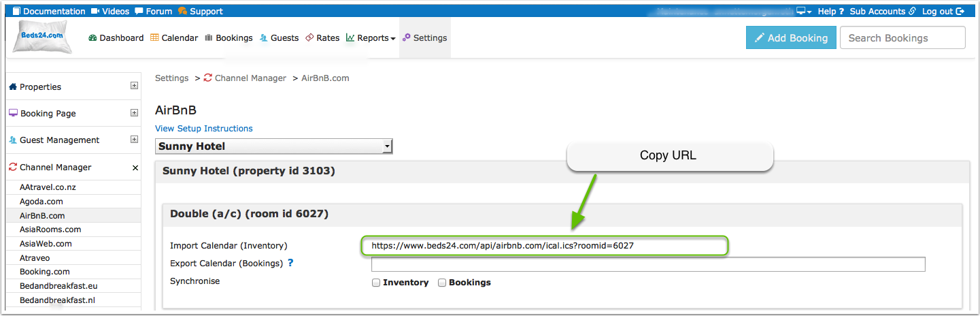This screenshot has height=316, width=980.
Task: Open the Rates page
Action: (322, 38)
